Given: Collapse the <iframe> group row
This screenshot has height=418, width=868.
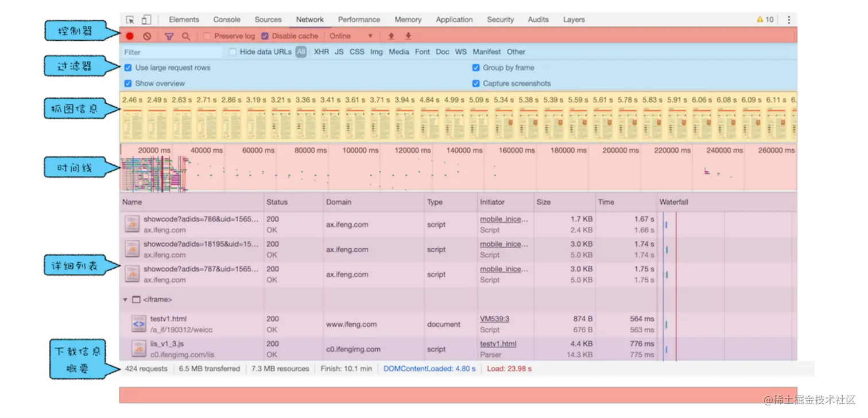Looking at the screenshot, I should (x=125, y=299).
